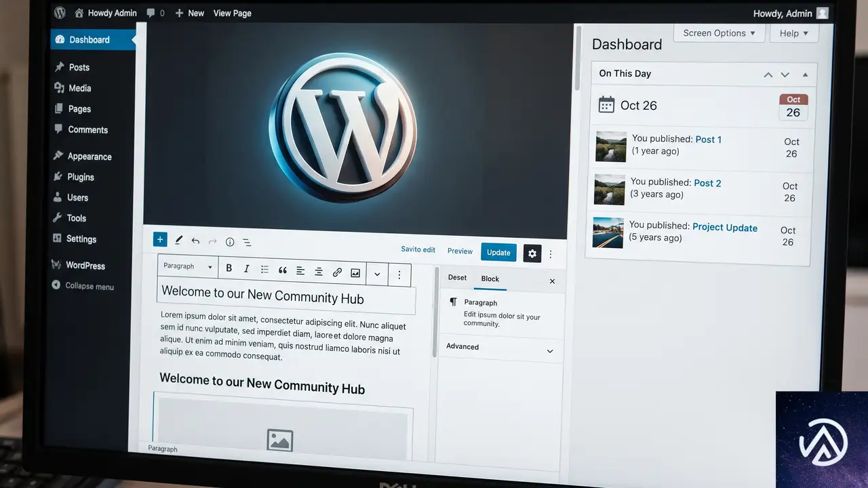Open the Pages menu item
Image resolution: width=868 pixels, height=488 pixels.
click(x=72, y=108)
